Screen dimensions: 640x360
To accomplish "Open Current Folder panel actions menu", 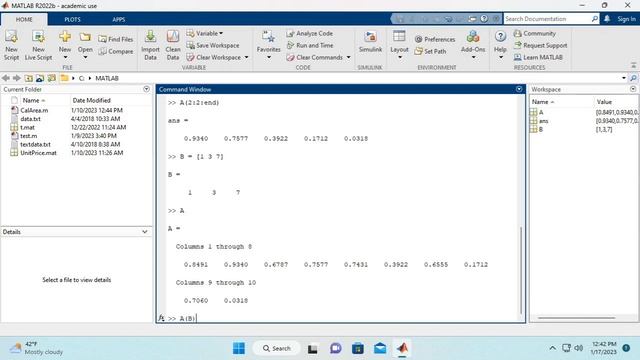I will (147, 89).
